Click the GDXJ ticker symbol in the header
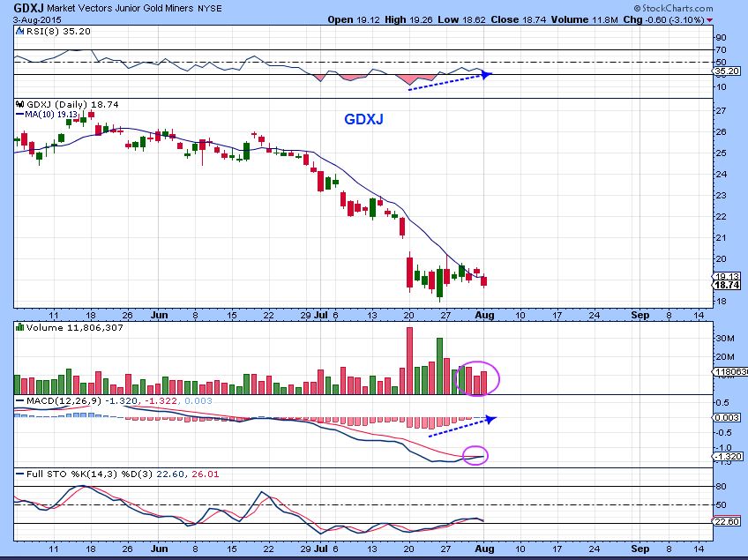Viewport: 748px width, 560px height. [x=28, y=8]
